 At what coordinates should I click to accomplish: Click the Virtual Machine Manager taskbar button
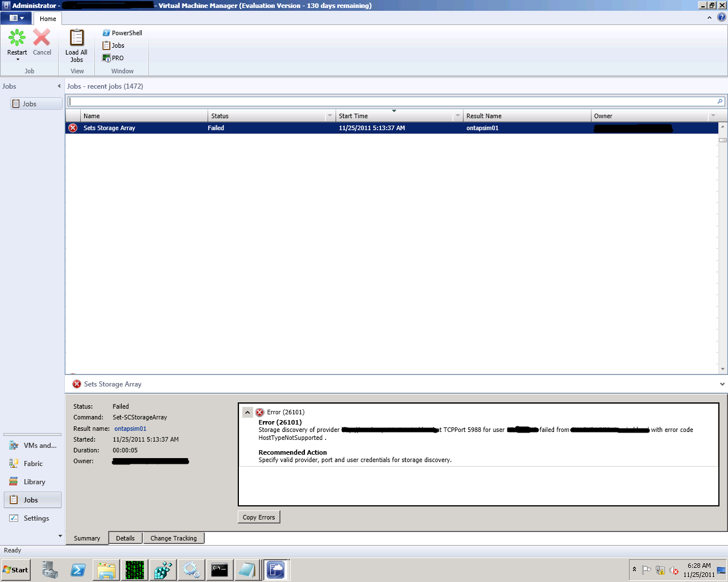pyautogui.click(x=276, y=569)
